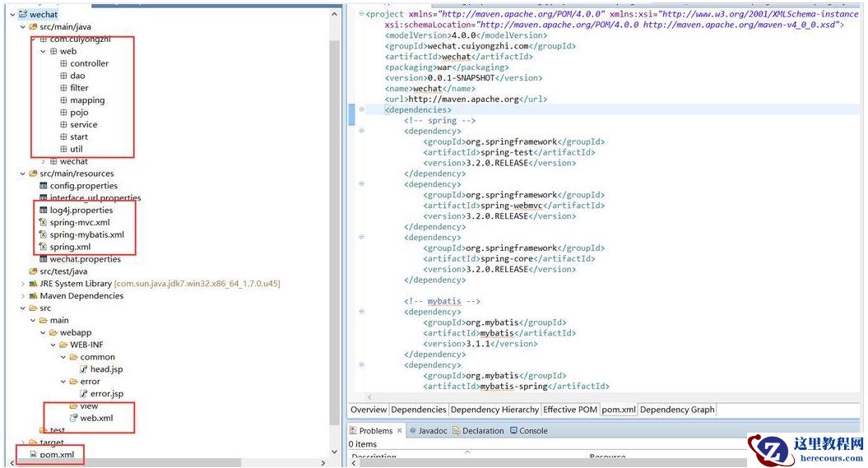Select the controller package icon
The height and width of the screenshot is (468, 868).
pos(63,63)
